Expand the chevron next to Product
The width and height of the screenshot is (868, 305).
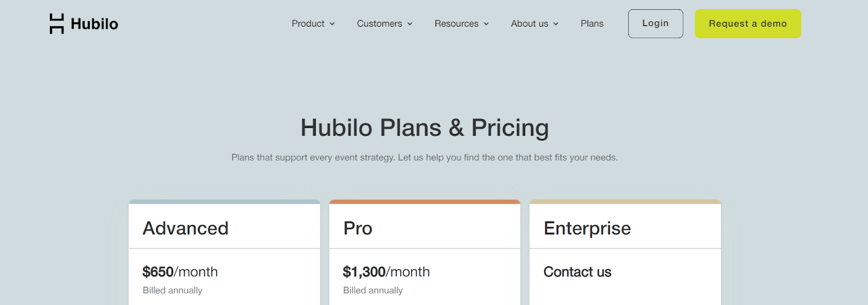tap(332, 24)
